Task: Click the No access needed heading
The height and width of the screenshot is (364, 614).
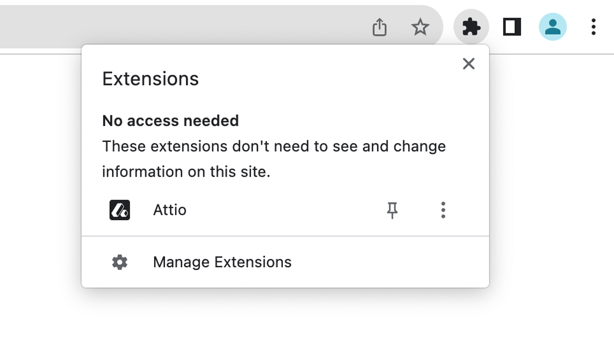Action: coord(170,121)
